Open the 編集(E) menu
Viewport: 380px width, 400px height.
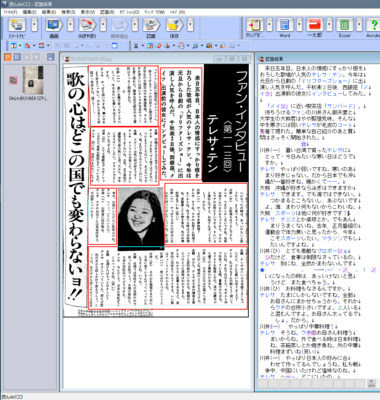[29, 12]
